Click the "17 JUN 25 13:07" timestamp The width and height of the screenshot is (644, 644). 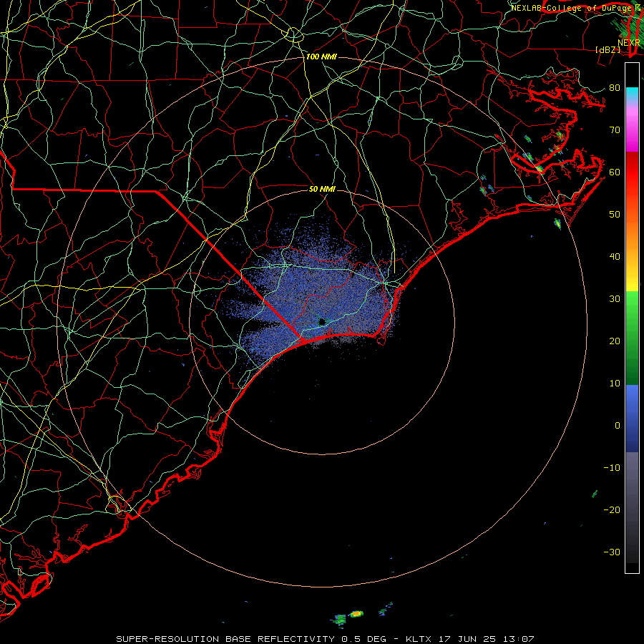[485, 639]
